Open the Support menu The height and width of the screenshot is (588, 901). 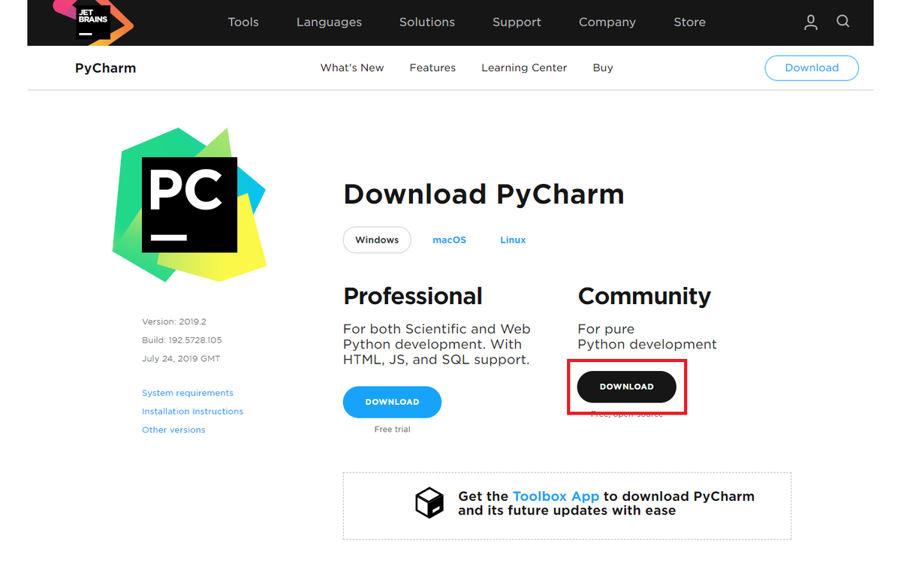[517, 23]
